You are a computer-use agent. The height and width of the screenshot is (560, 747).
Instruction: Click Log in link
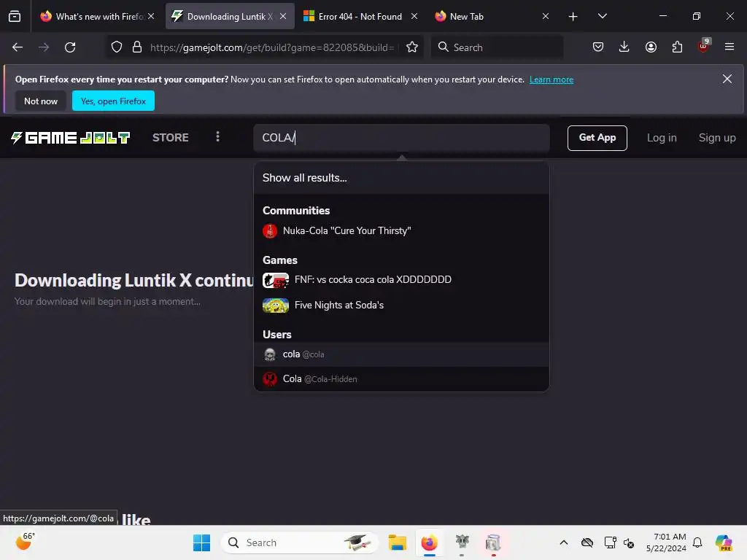point(661,138)
